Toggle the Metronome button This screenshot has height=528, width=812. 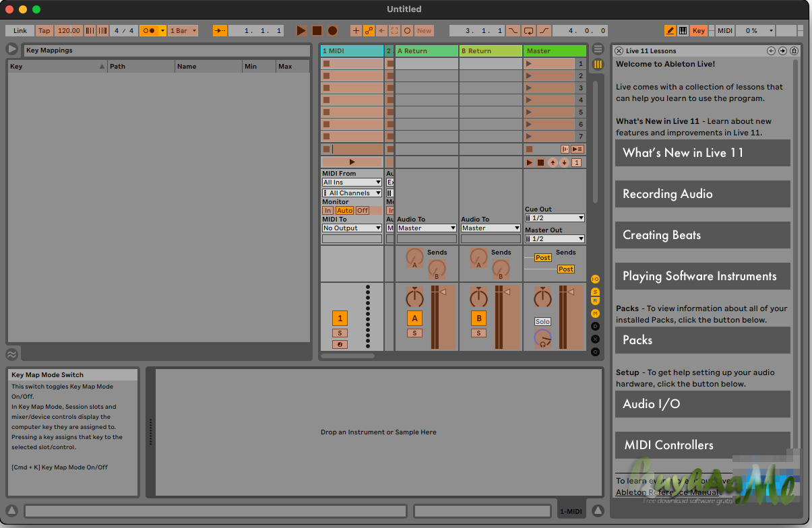point(149,30)
